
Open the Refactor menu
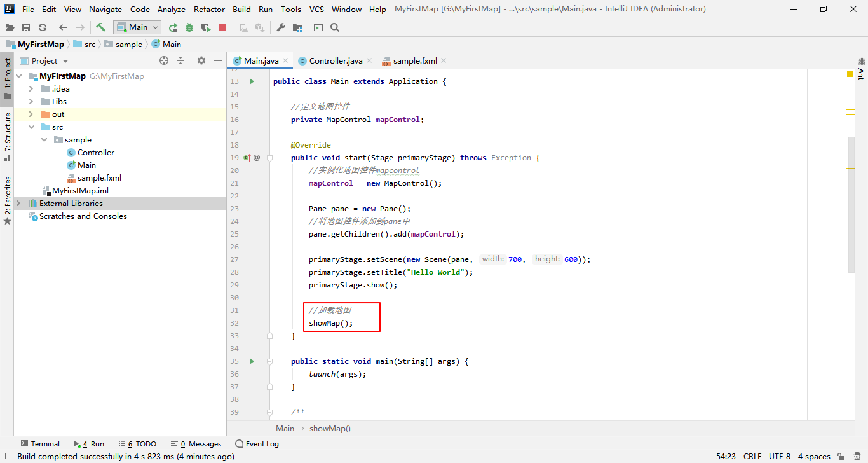(209, 10)
